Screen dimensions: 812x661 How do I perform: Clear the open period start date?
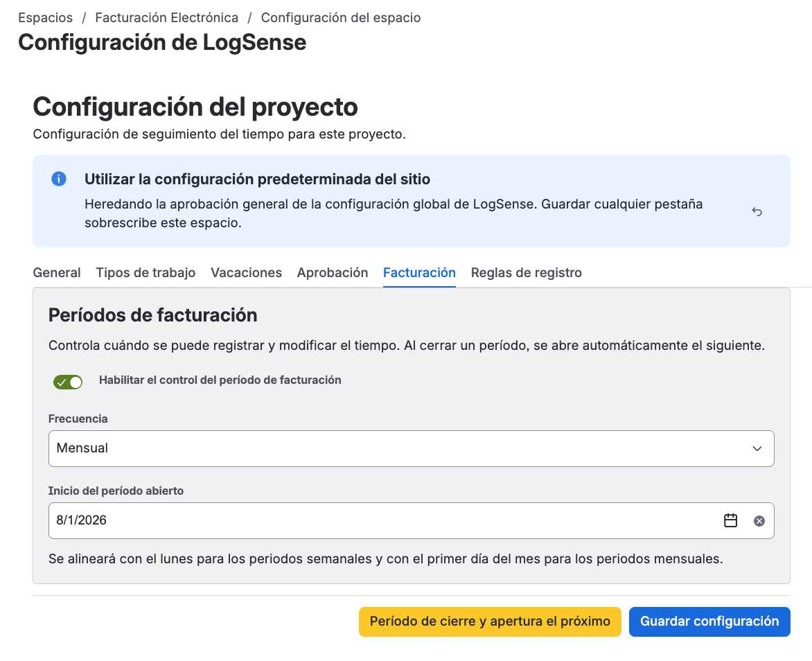pyautogui.click(x=759, y=521)
